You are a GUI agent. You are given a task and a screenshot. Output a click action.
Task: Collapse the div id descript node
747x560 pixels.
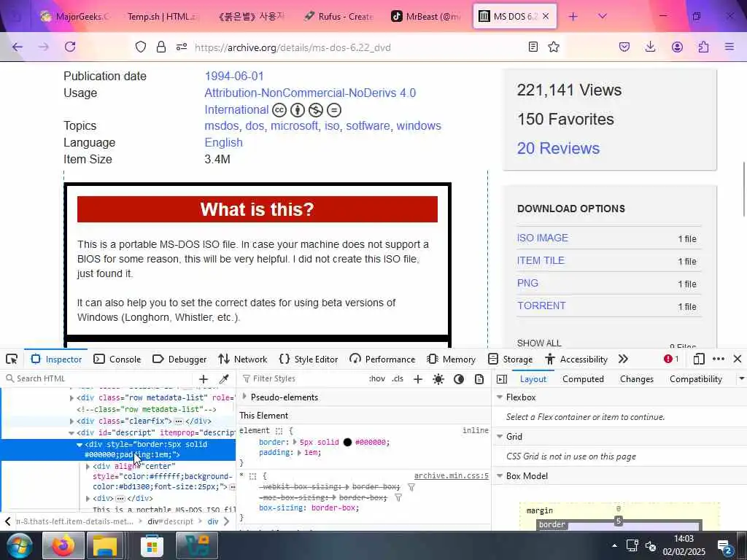71,433
